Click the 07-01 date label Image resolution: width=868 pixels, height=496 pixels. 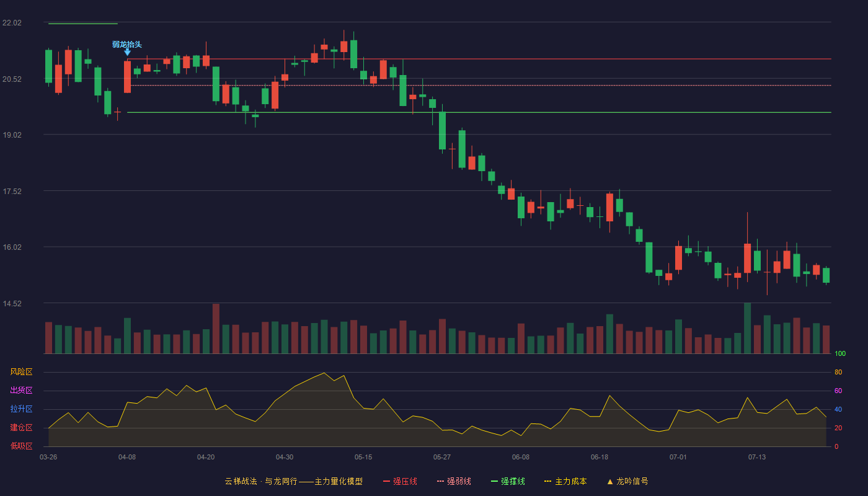[x=678, y=458]
